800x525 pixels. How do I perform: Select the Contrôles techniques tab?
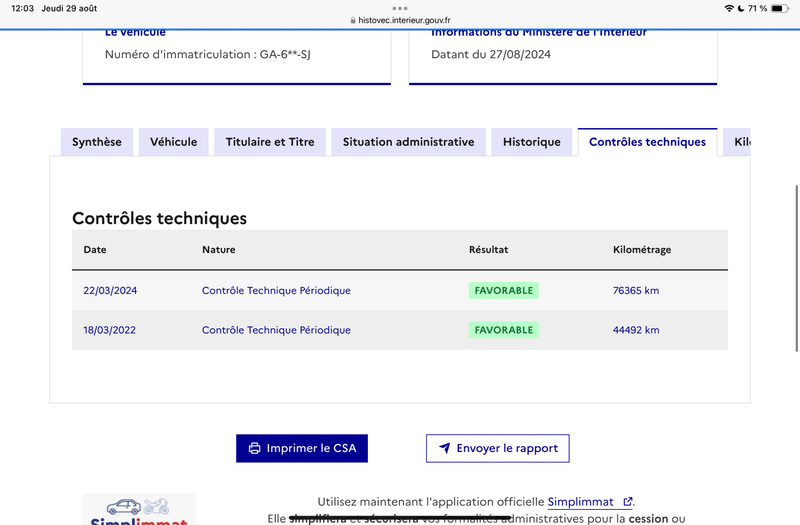(647, 142)
